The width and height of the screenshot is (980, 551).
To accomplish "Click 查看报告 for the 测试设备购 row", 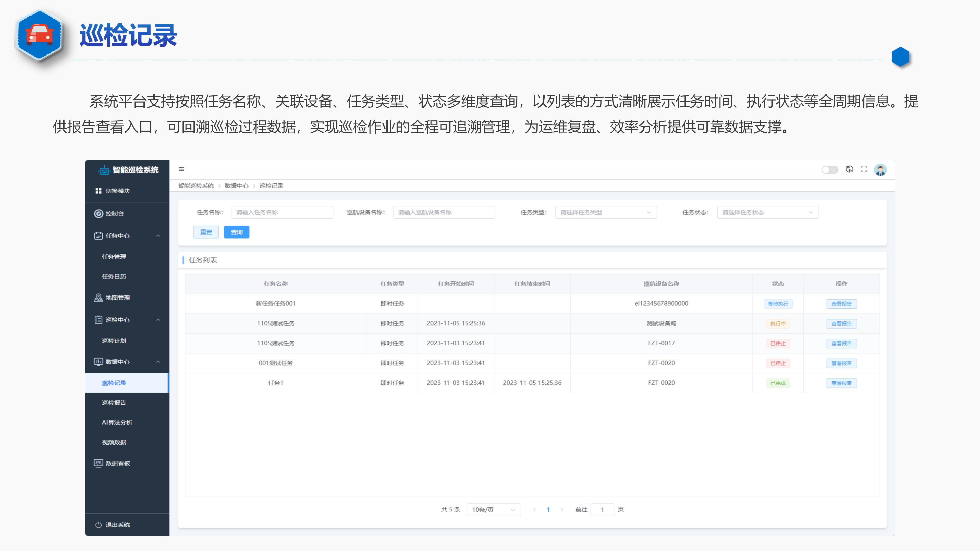I will [x=841, y=324].
